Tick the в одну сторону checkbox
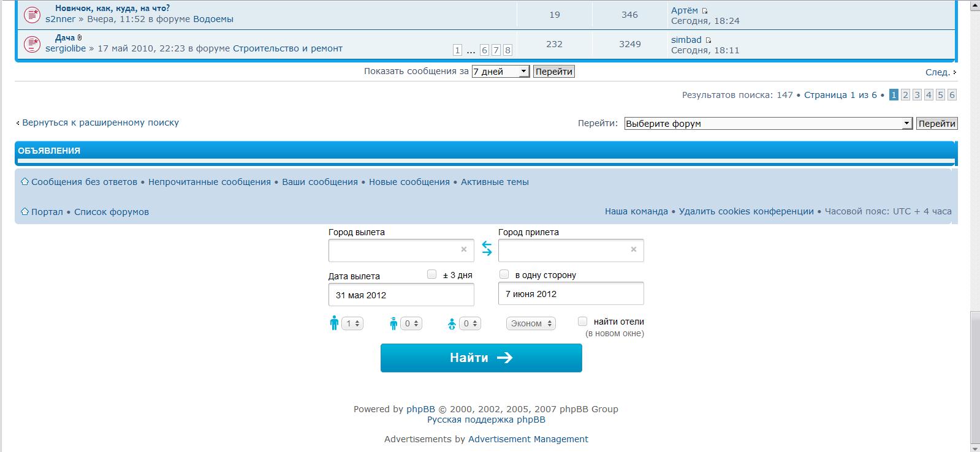Screen dimensions: 980x452 pos(504,274)
